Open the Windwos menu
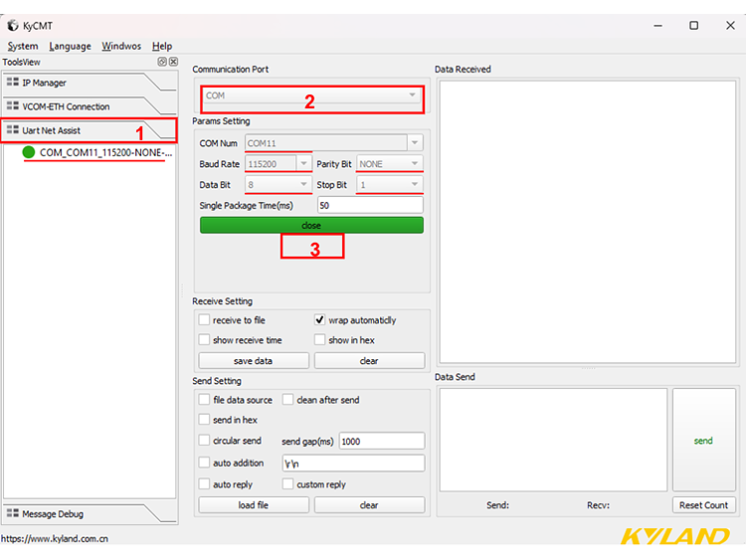 pyautogui.click(x=121, y=46)
